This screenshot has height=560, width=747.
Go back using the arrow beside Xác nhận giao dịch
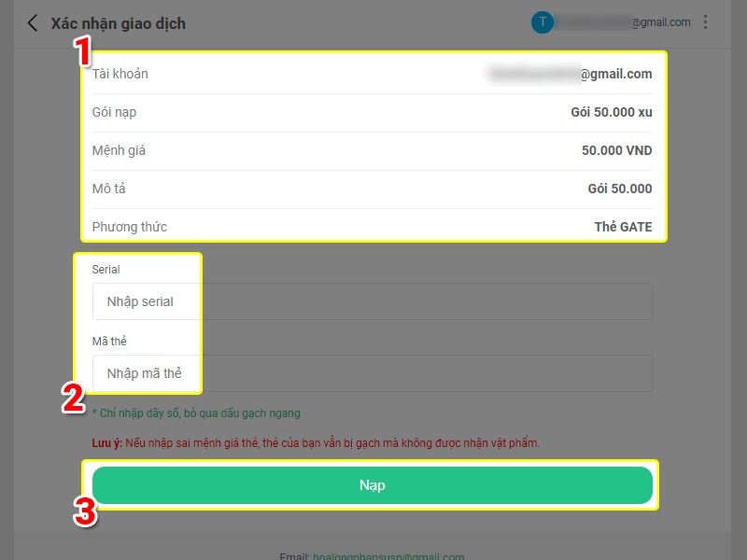32,22
